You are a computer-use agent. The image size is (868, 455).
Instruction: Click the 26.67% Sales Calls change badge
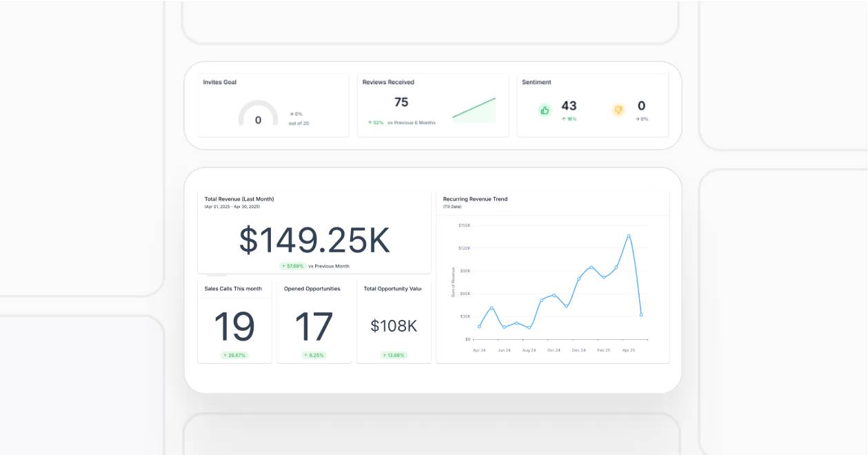[x=234, y=356]
